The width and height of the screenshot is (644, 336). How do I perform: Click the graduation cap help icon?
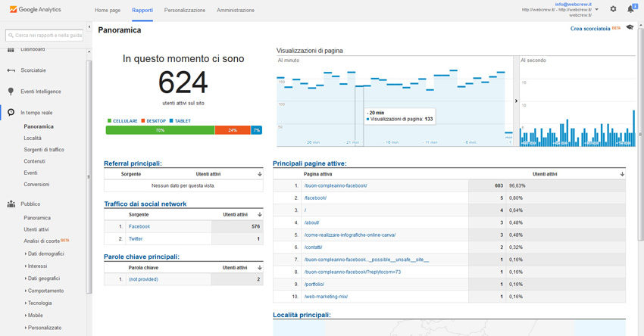(630, 27)
